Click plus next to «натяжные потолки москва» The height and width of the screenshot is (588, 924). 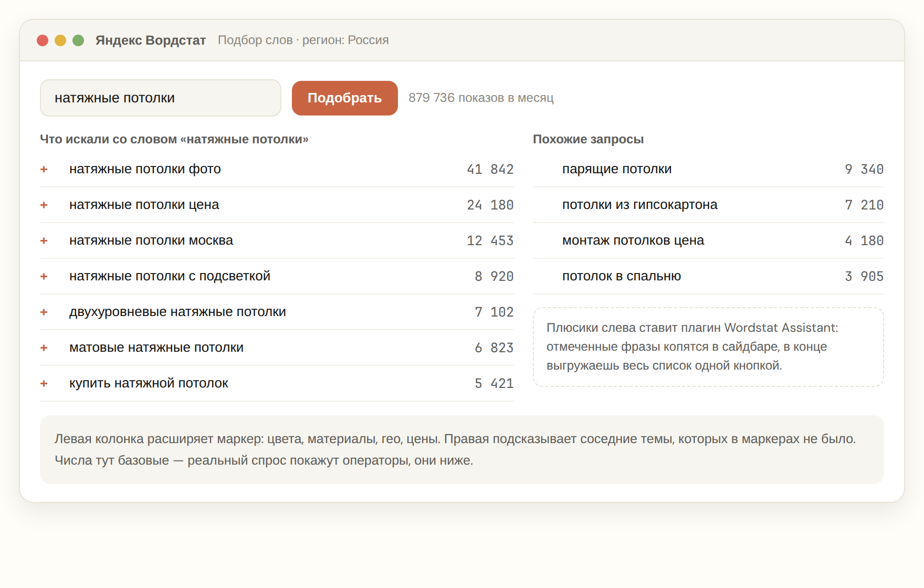point(44,240)
